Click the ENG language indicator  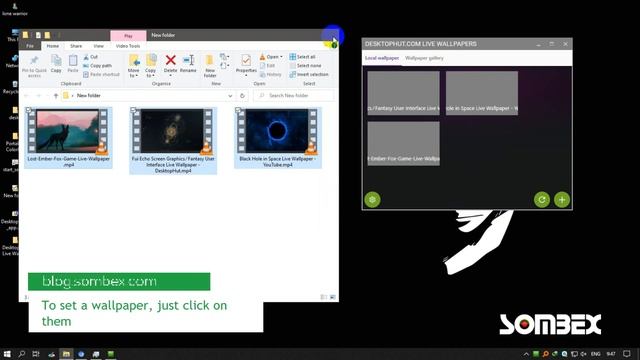(596, 354)
